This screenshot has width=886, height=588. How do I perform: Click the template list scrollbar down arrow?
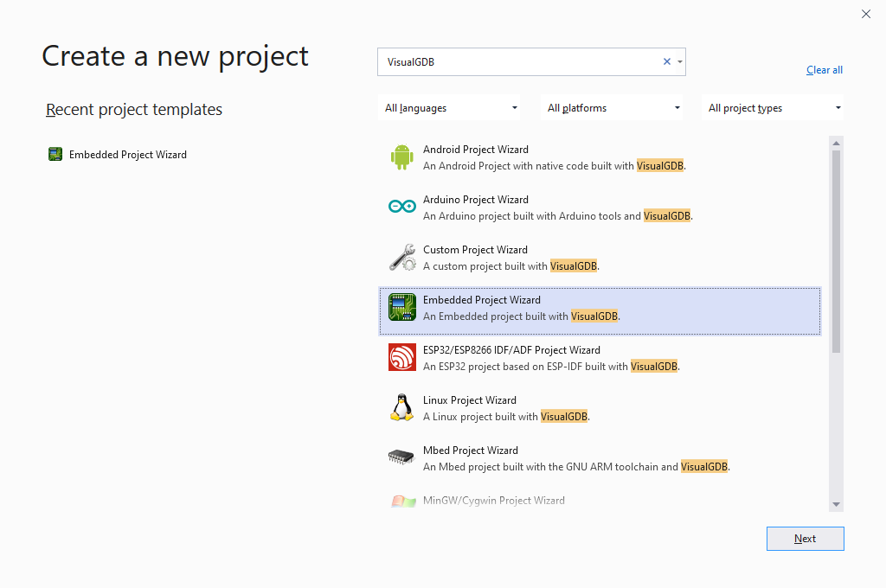(836, 504)
